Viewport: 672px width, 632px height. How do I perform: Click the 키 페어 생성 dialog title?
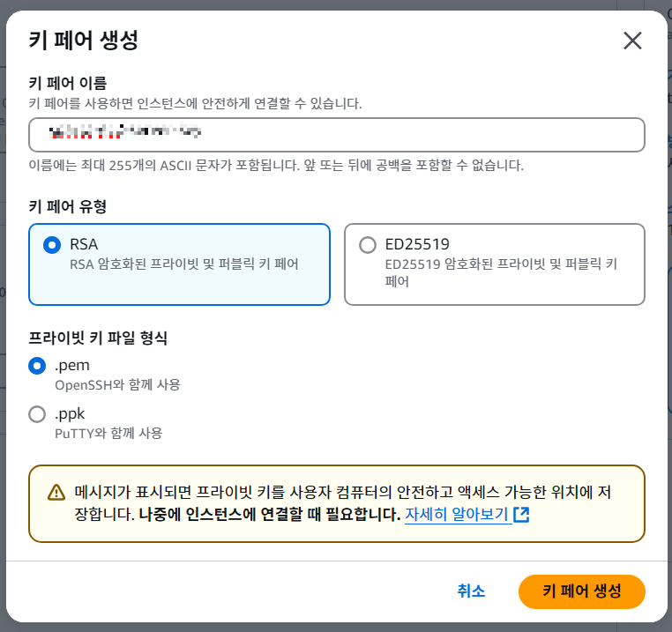84,41
